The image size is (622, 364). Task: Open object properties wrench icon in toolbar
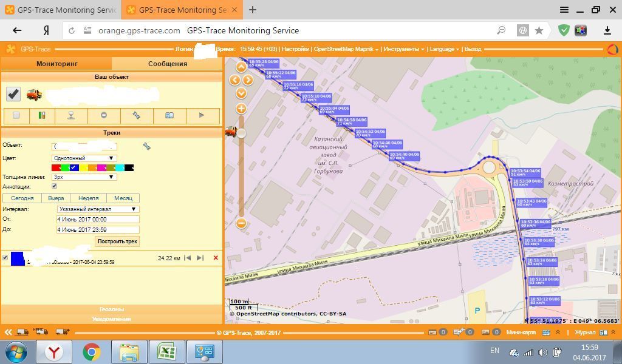pos(136,115)
